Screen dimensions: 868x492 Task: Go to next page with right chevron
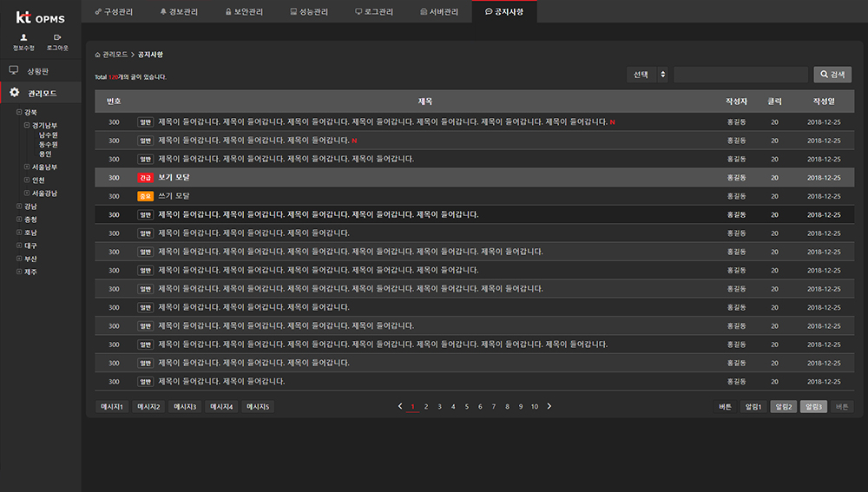549,406
